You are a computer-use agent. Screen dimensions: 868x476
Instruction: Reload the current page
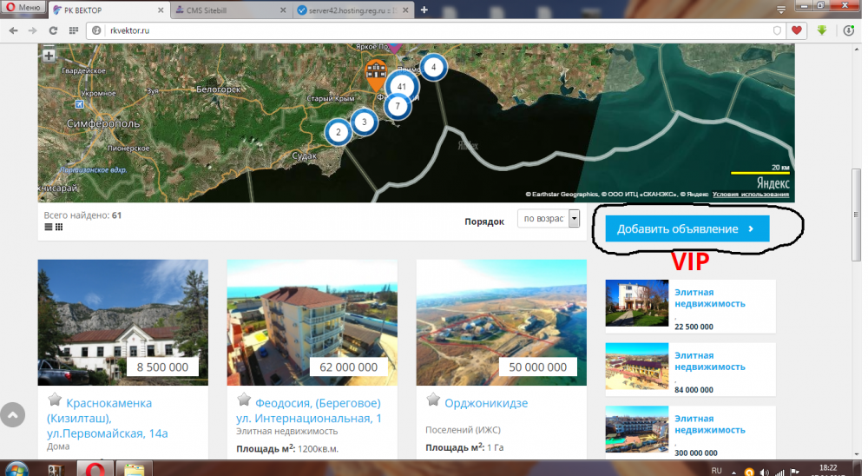[53, 30]
